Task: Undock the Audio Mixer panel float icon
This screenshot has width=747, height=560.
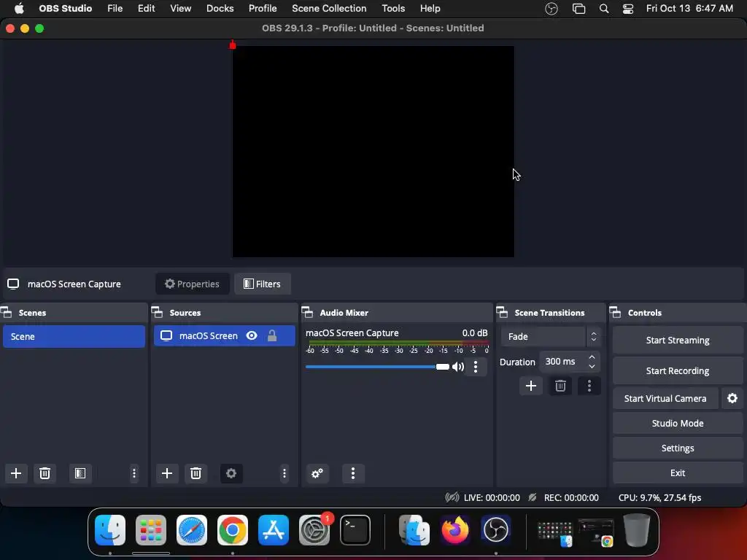Action: point(307,313)
